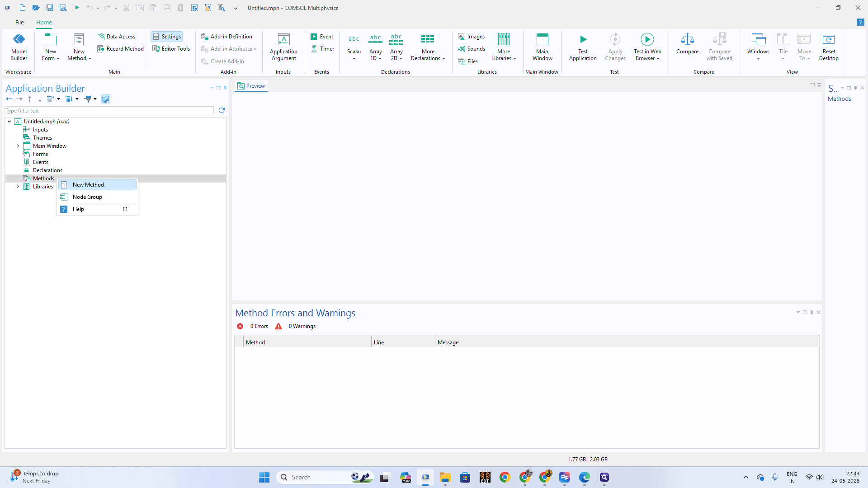Select the Forms tree node

pos(40,154)
